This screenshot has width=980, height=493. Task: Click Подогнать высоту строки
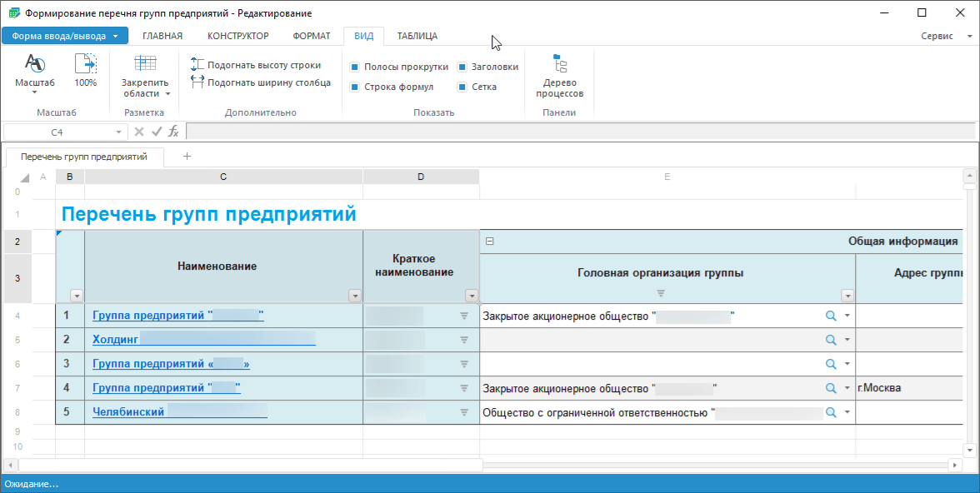[x=256, y=65]
